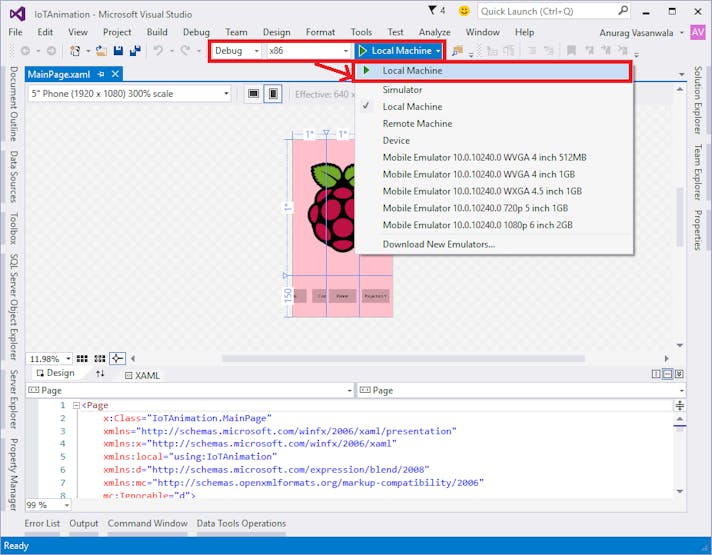Open the File menu
The height and width of the screenshot is (555, 712).
(x=15, y=32)
